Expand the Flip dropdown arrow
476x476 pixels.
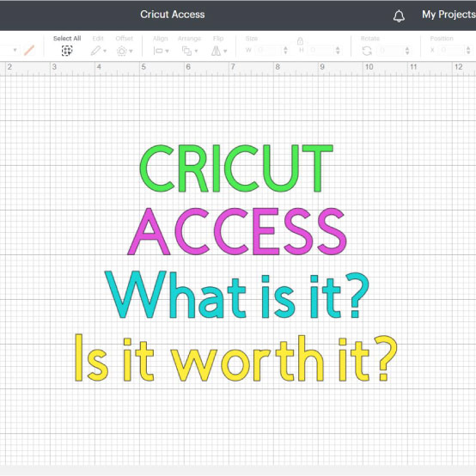click(225, 51)
